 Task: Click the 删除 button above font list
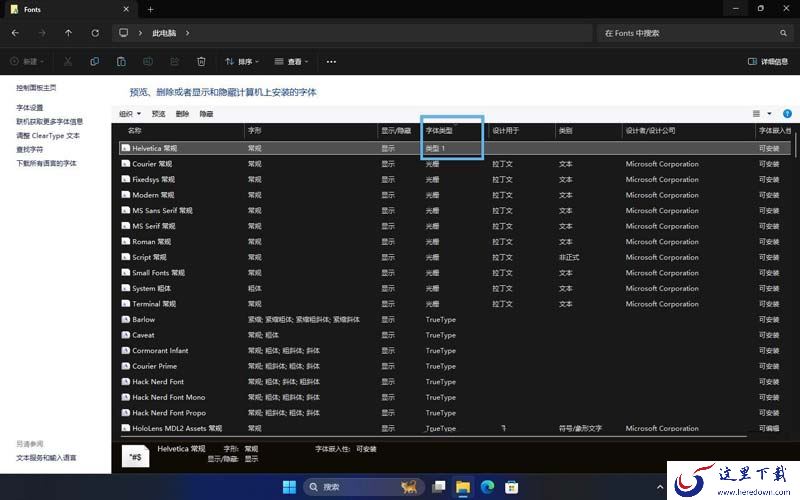point(182,114)
